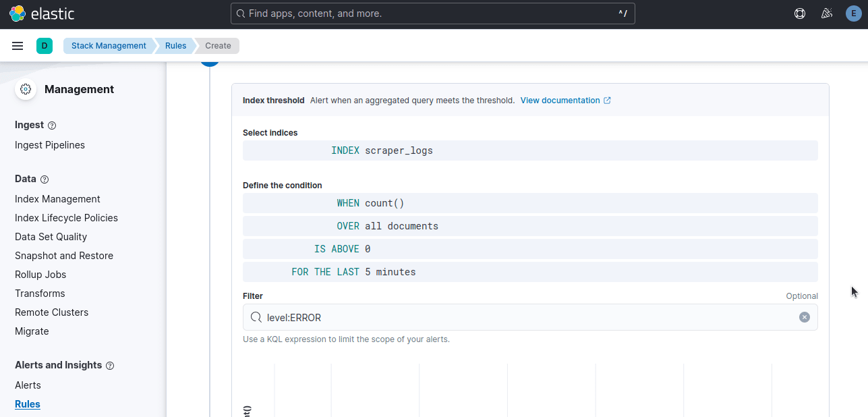Open the Elastic home logo
The width and height of the screenshot is (868, 417).
tap(41, 13)
